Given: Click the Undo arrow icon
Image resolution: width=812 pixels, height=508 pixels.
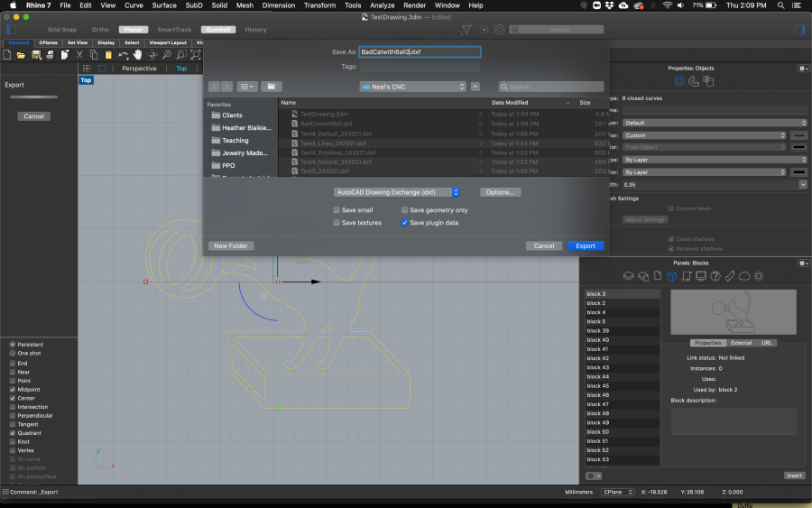Looking at the screenshot, I should pyautogui.click(x=124, y=54).
